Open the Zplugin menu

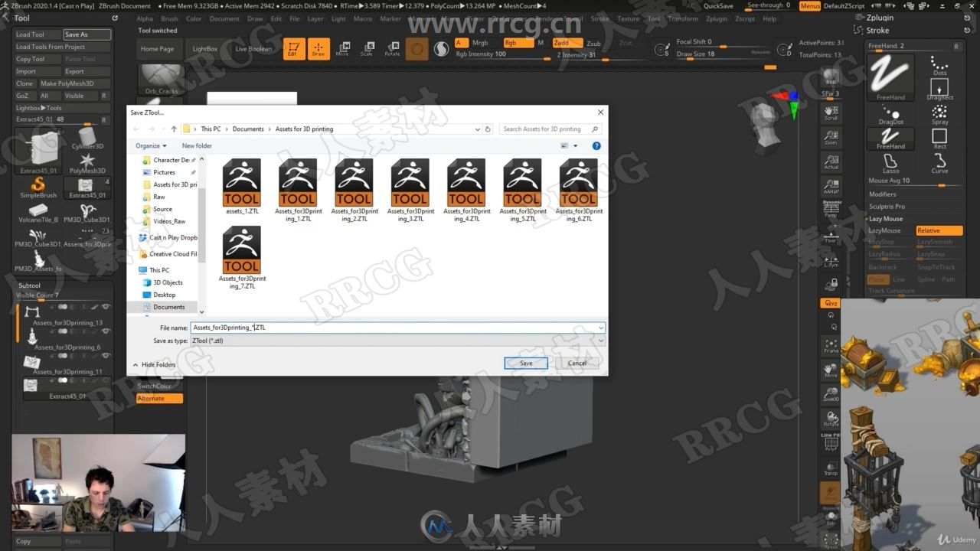(x=717, y=19)
